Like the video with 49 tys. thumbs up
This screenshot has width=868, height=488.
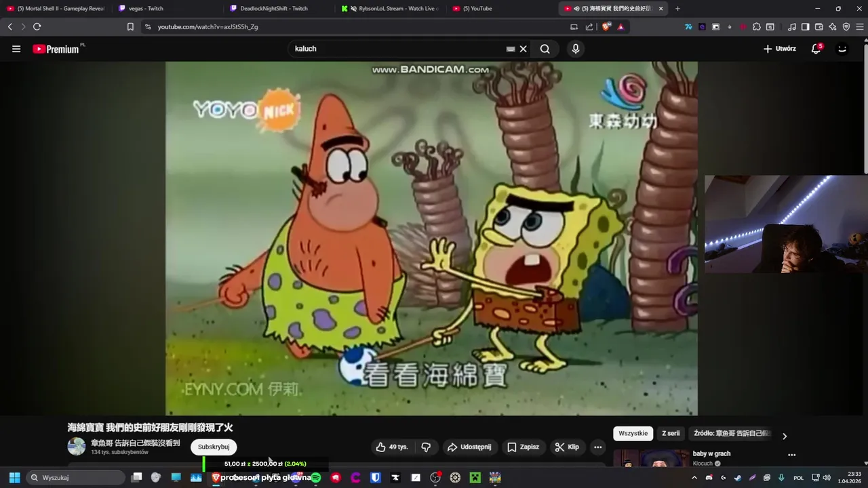(x=391, y=447)
